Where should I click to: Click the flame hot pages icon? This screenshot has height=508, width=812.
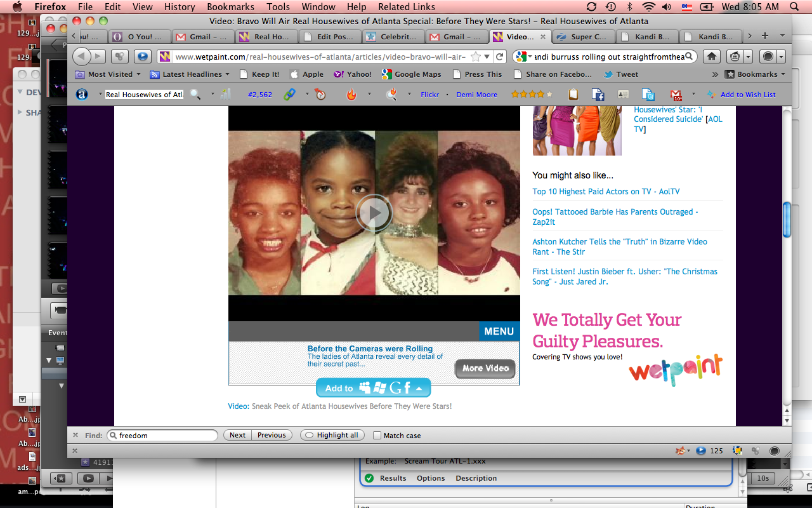coord(351,95)
